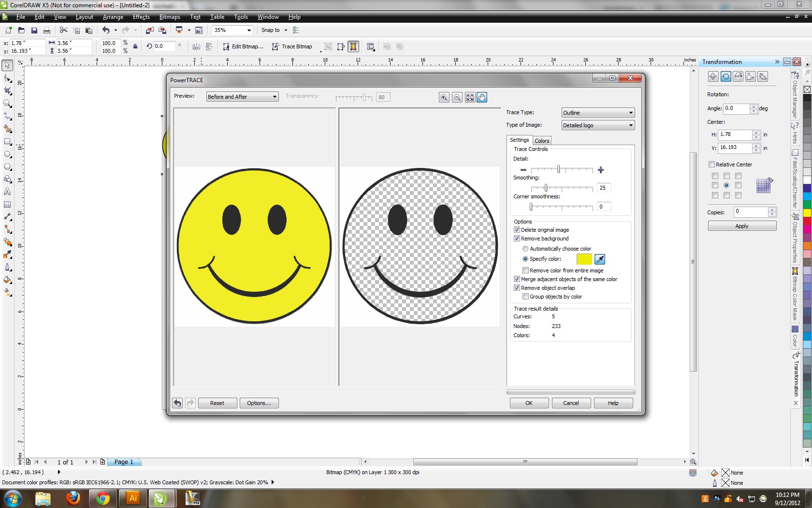Switch to the Settings tab in PowerTRACE
This screenshot has width=812, height=508.
(520, 140)
